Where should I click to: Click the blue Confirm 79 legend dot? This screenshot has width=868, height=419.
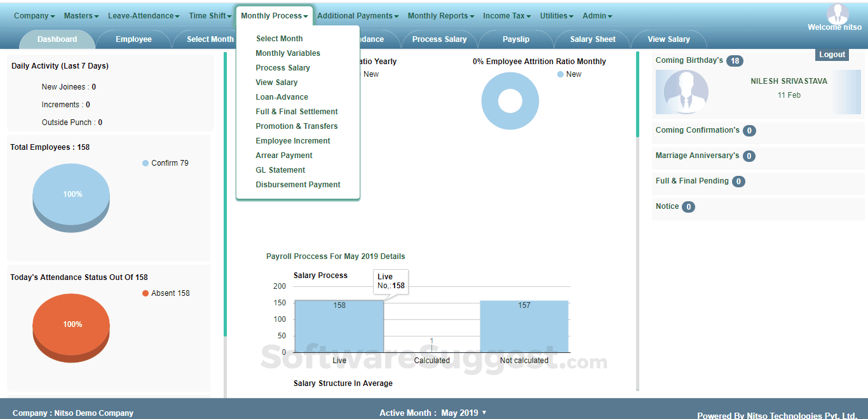[x=146, y=163]
